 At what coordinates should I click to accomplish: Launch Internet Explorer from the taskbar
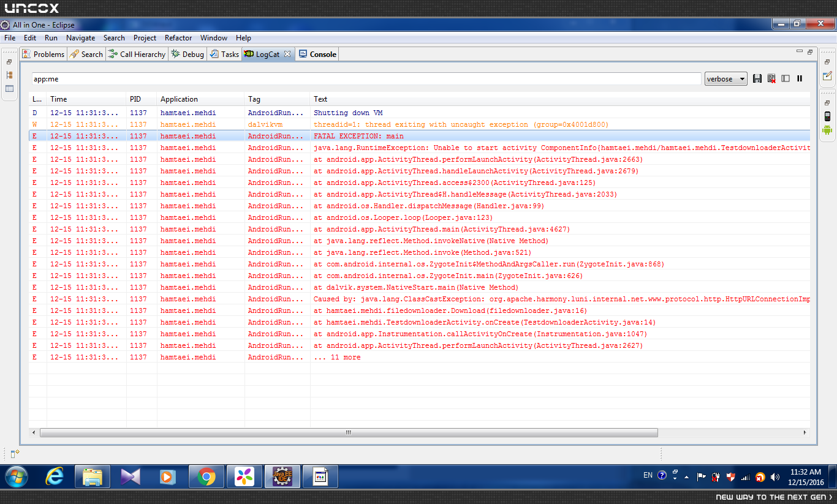[x=55, y=476]
